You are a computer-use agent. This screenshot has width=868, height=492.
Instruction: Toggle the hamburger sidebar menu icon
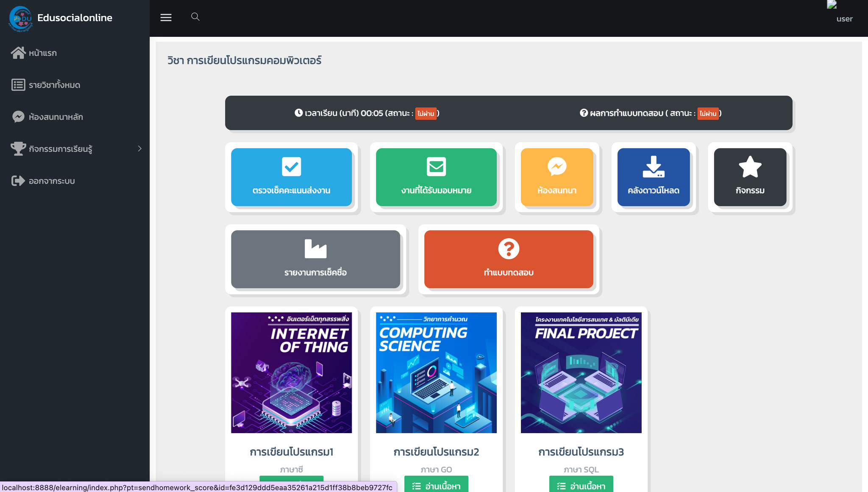(x=166, y=17)
